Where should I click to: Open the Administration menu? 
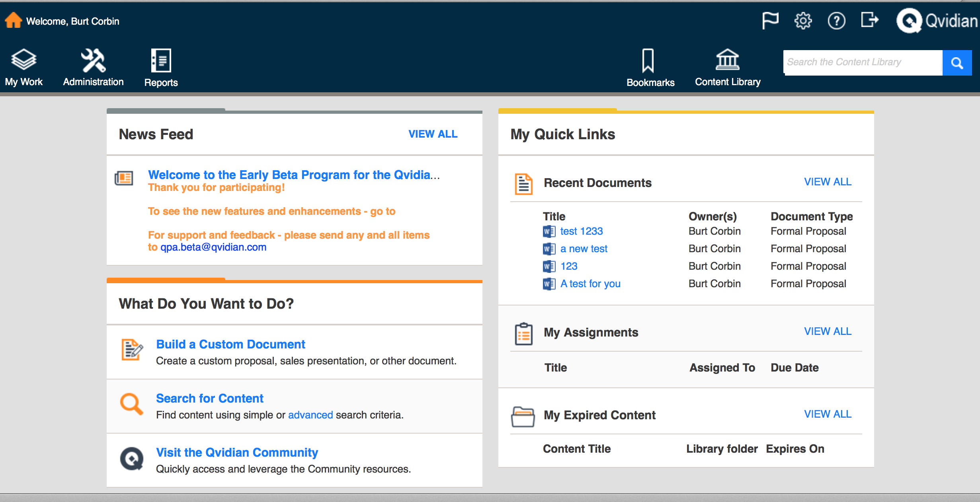93,68
